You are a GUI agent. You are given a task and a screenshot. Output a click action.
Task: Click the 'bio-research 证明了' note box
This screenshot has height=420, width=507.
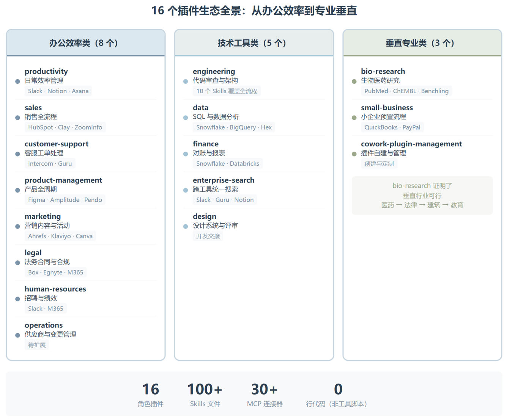tap(422, 196)
